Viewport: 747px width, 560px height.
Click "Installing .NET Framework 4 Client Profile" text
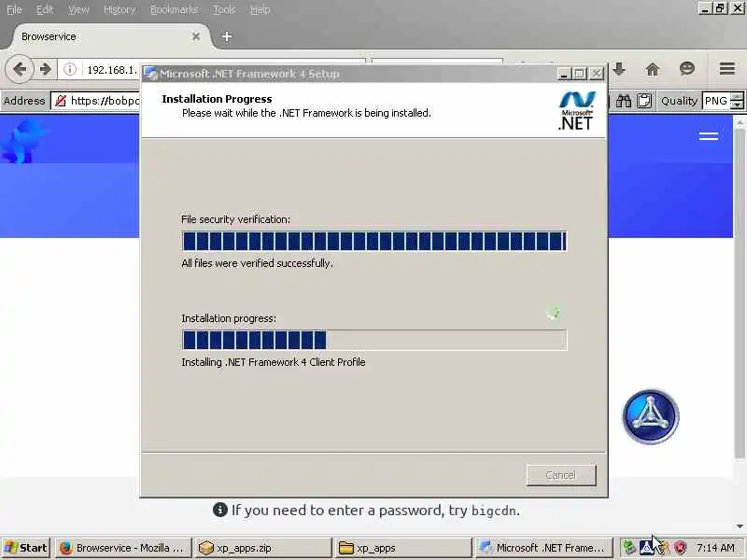274,362
